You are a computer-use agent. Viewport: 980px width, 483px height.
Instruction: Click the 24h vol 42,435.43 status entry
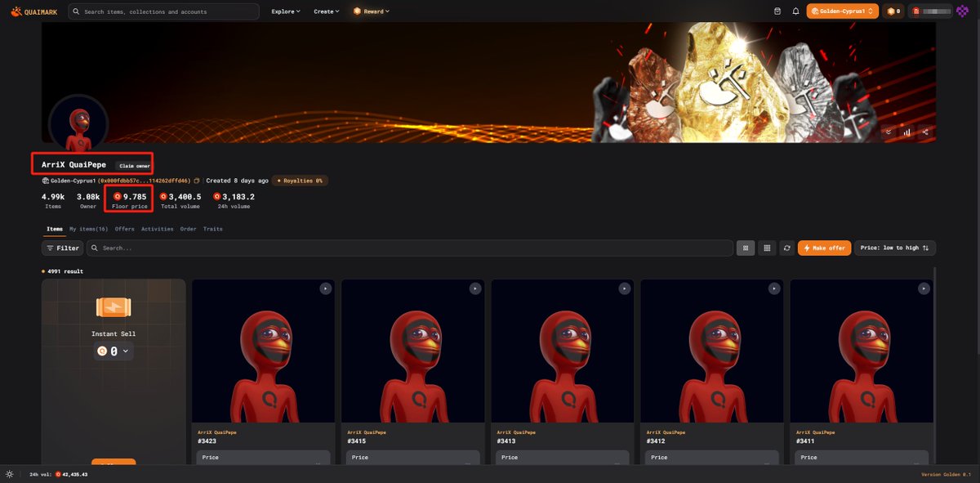(58, 474)
